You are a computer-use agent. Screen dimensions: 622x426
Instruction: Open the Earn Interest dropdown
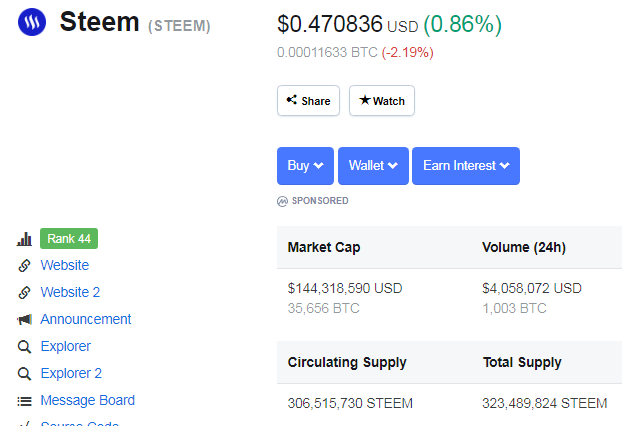[x=465, y=166]
